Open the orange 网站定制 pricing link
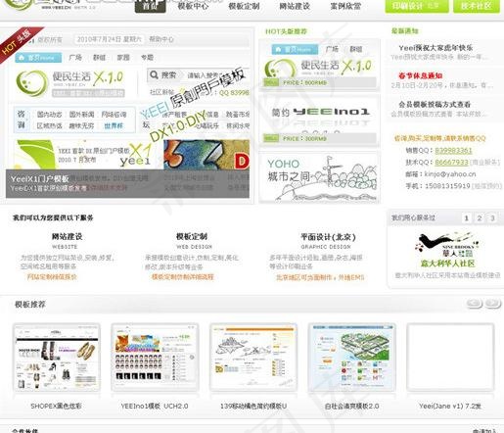 pyautogui.click(x=52, y=277)
